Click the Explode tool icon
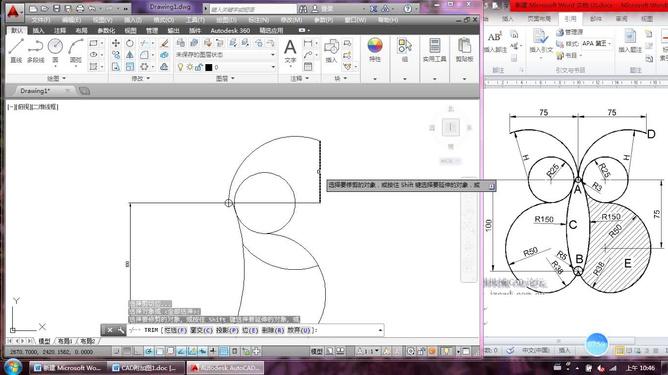Image resolution: width=668 pixels, height=375 pixels. click(164, 55)
